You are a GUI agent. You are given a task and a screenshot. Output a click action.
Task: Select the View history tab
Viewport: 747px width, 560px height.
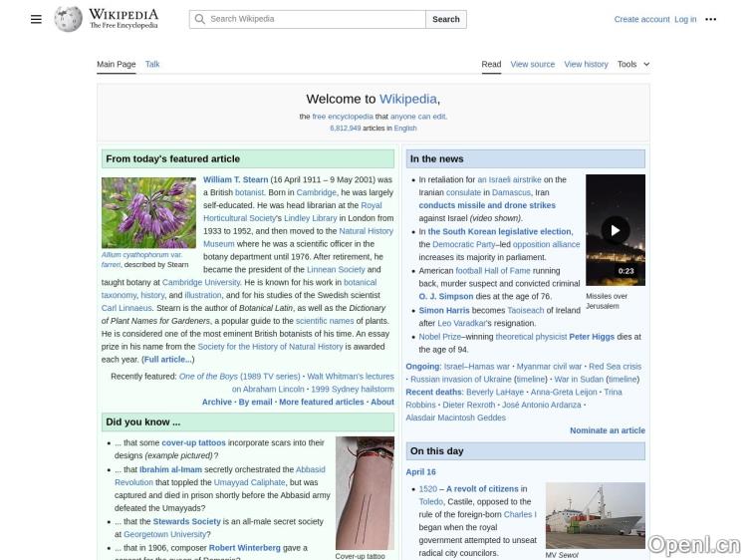[x=586, y=64]
